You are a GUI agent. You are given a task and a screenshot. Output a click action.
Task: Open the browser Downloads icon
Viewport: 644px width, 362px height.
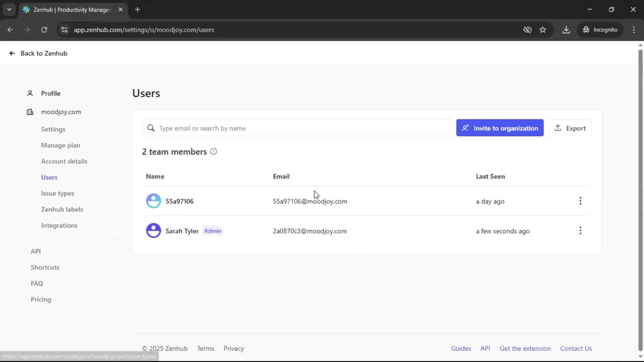(x=566, y=29)
